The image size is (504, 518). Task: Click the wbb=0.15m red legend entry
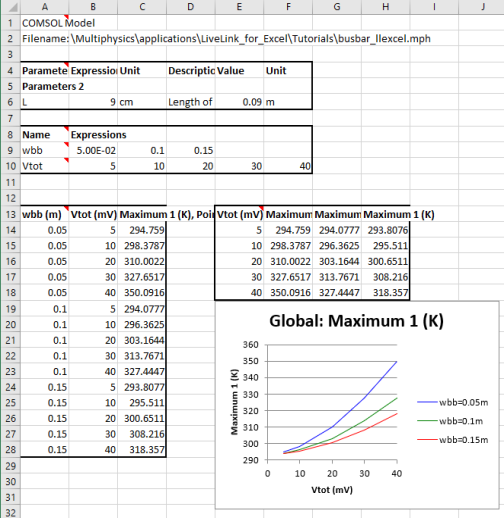pyautogui.click(x=452, y=440)
